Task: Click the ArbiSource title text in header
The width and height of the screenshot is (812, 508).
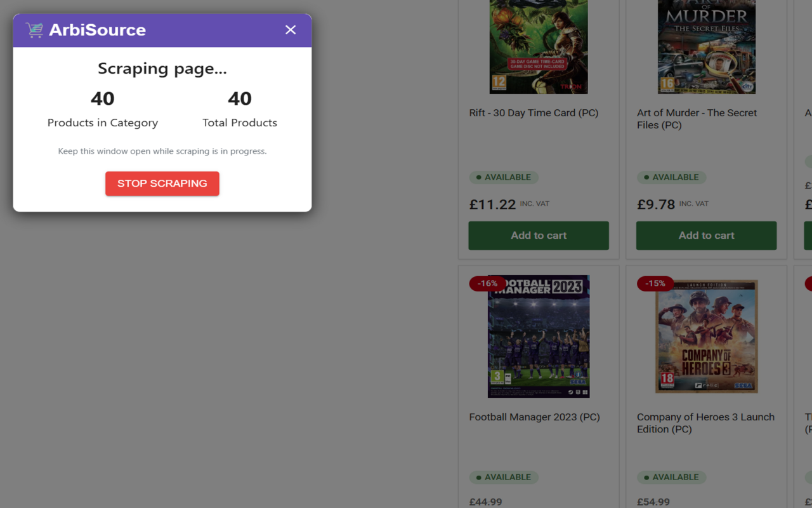Action: [97, 30]
